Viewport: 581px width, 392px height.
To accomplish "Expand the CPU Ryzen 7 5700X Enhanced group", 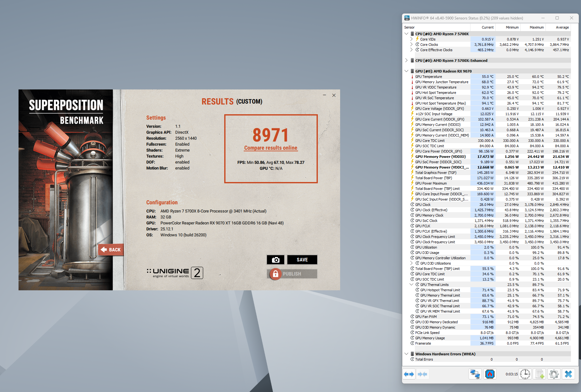I will pos(406,60).
